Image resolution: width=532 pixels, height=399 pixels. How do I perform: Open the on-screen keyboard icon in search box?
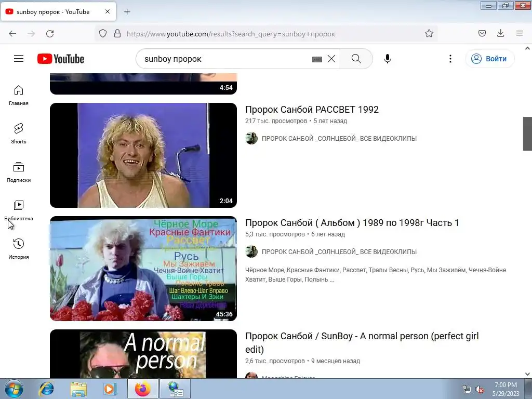click(x=317, y=59)
